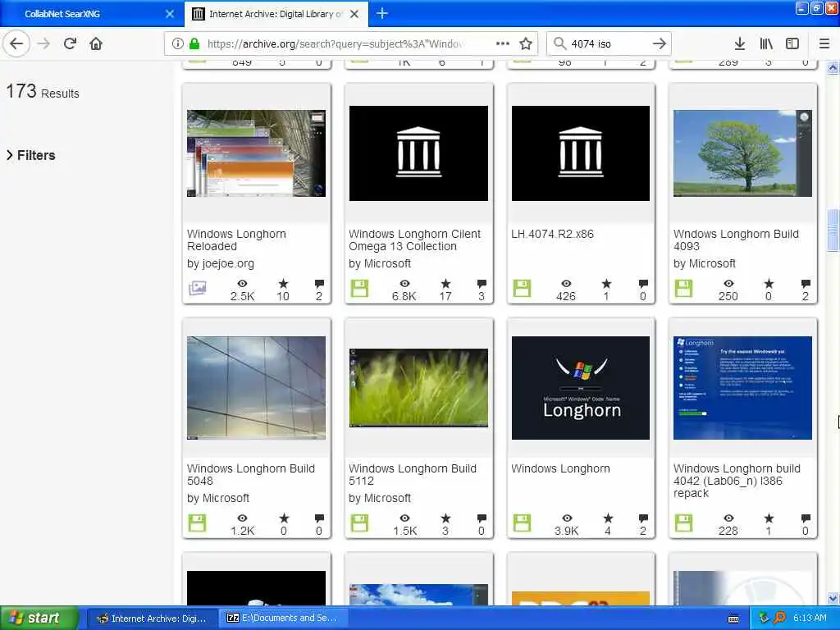Click the plain Windows Longhorn title link
The image size is (840, 630).
point(560,468)
